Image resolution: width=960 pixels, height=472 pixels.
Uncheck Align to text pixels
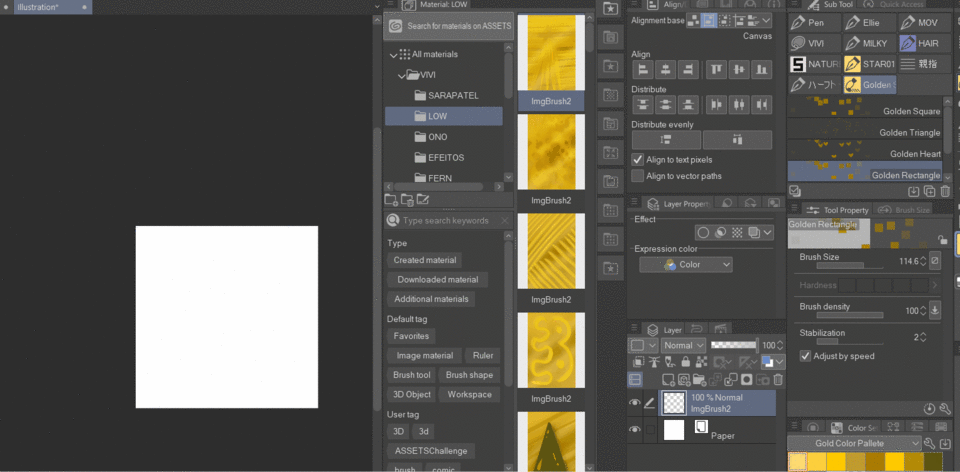[x=638, y=159]
